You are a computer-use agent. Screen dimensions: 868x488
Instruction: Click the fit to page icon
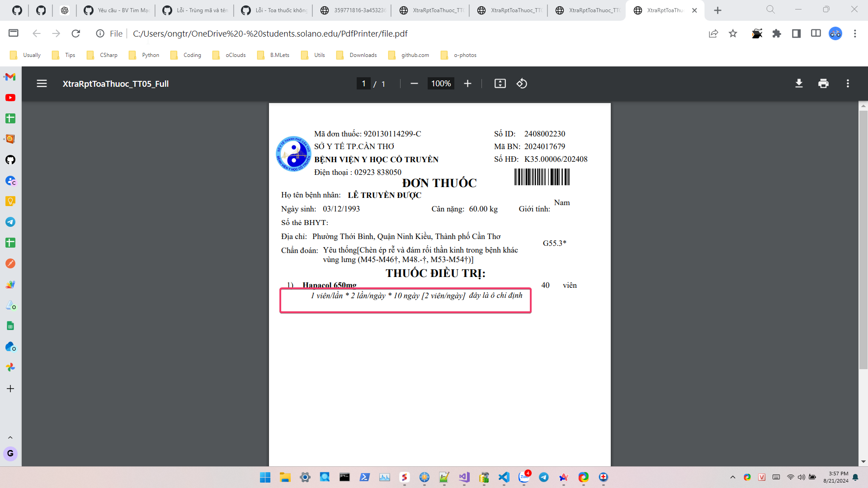(x=500, y=84)
